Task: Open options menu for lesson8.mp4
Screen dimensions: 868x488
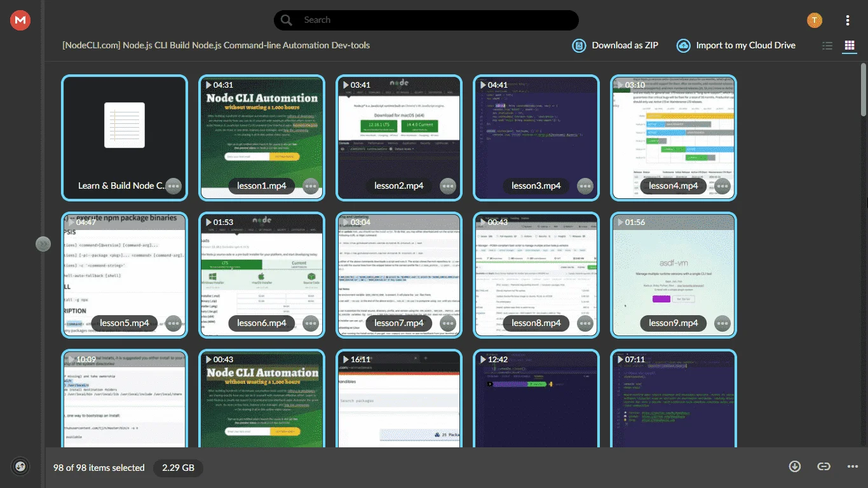Action: pos(585,323)
